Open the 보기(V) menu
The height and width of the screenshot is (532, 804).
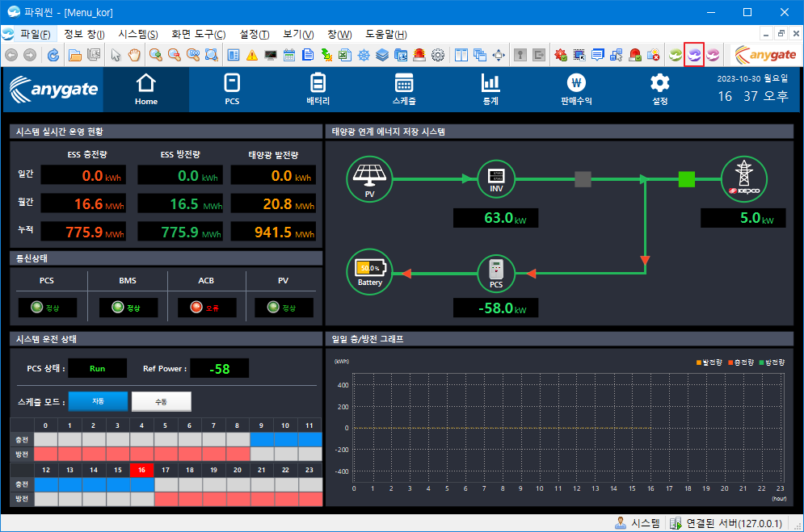pyautogui.click(x=297, y=35)
